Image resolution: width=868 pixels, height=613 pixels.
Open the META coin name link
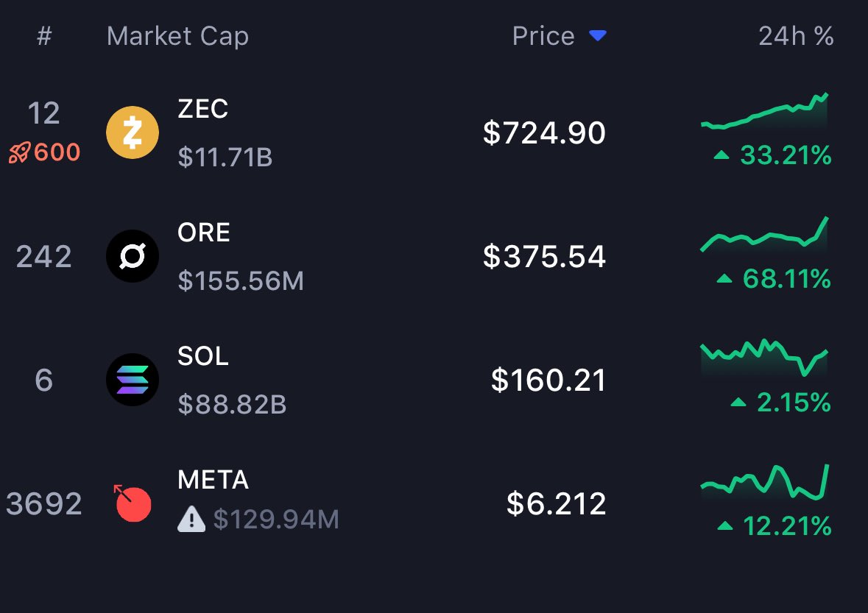pyautogui.click(x=214, y=480)
